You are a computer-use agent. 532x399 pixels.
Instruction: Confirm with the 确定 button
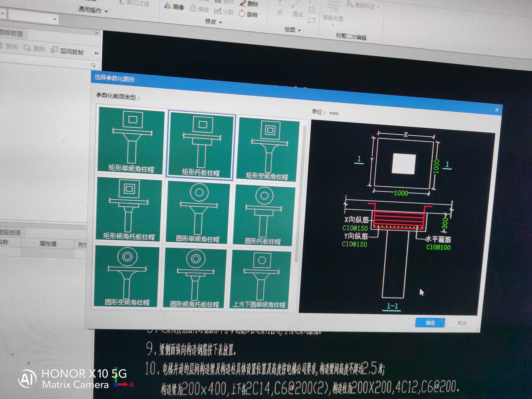pyautogui.click(x=430, y=323)
